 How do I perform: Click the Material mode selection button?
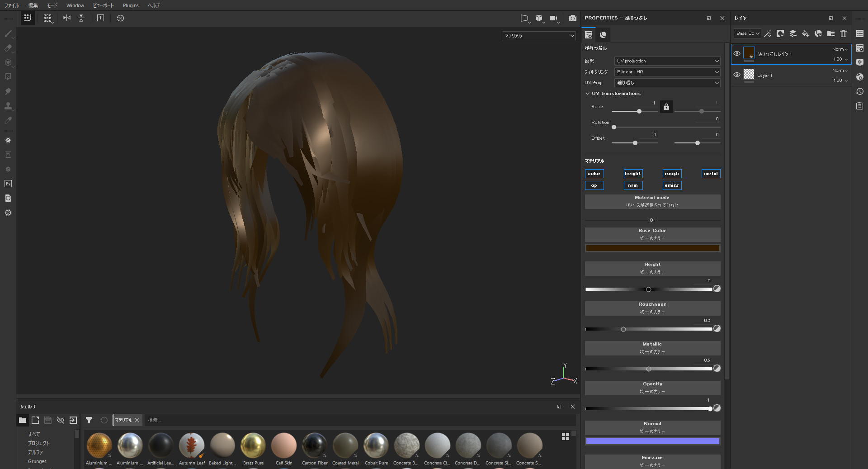coord(652,201)
